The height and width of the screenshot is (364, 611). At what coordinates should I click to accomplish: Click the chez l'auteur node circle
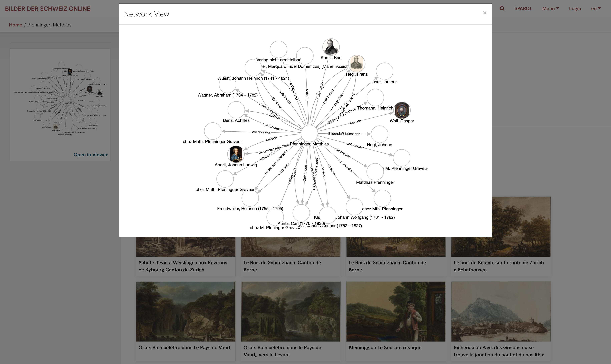tap(384, 71)
